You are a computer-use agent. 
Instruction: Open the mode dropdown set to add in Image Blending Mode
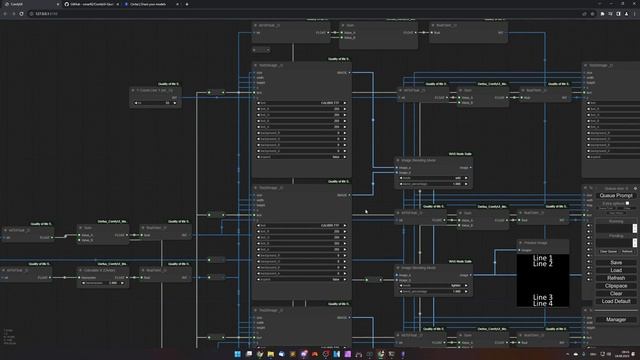pyautogui.click(x=433, y=178)
